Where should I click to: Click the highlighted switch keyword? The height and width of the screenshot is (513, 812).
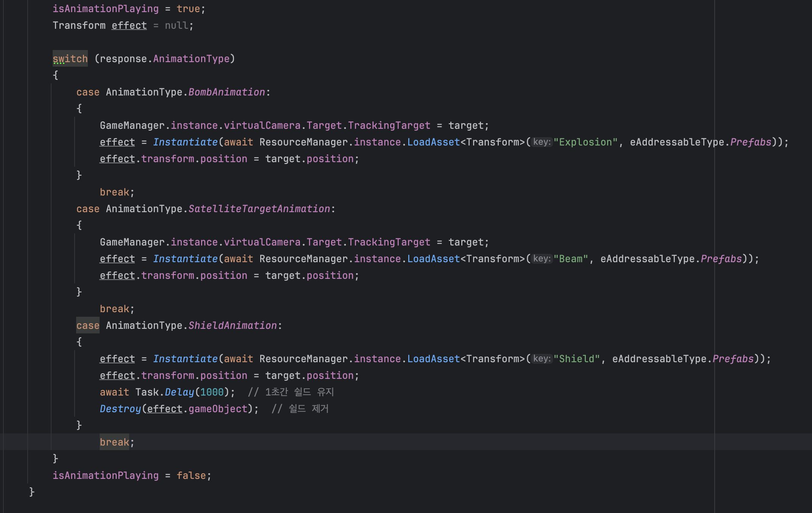[x=70, y=59]
